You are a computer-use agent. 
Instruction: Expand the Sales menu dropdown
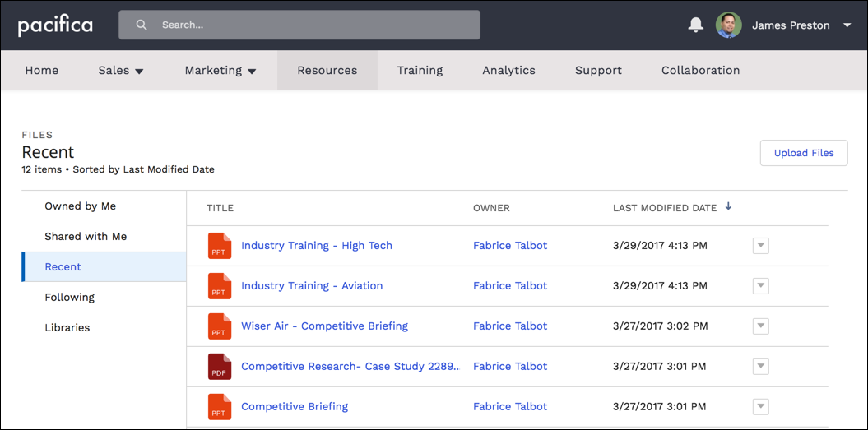coord(139,72)
